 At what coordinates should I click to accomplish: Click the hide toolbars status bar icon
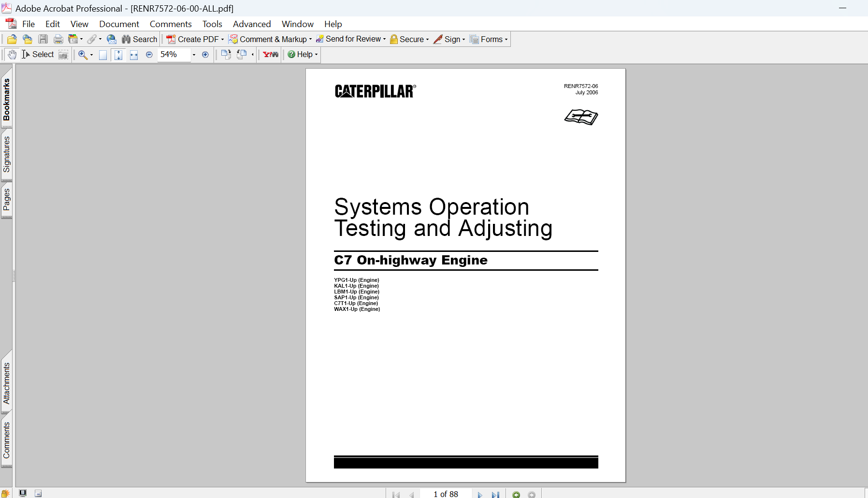click(38, 494)
